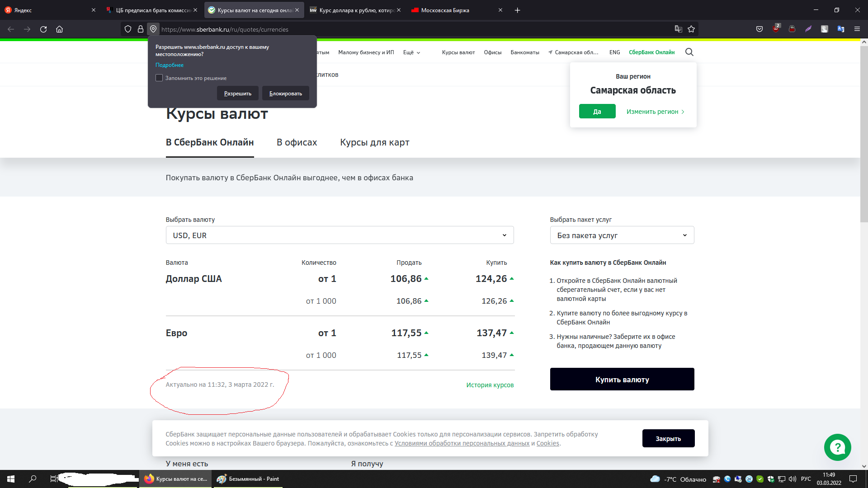Open the uBlock Origin extension

tap(776, 29)
